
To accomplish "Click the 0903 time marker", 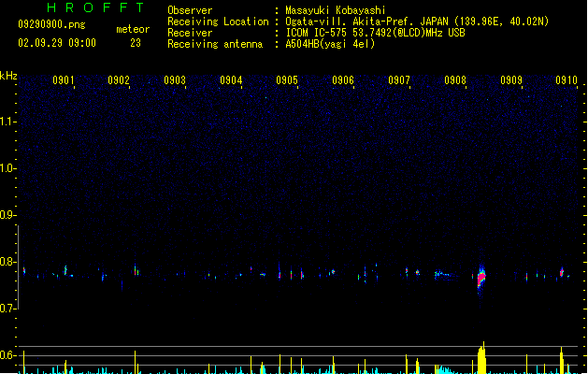I will point(175,80).
